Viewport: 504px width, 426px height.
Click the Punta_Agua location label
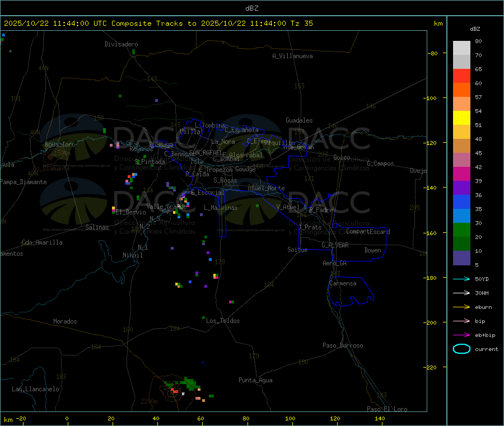pyautogui.click(x=255, y=380)
